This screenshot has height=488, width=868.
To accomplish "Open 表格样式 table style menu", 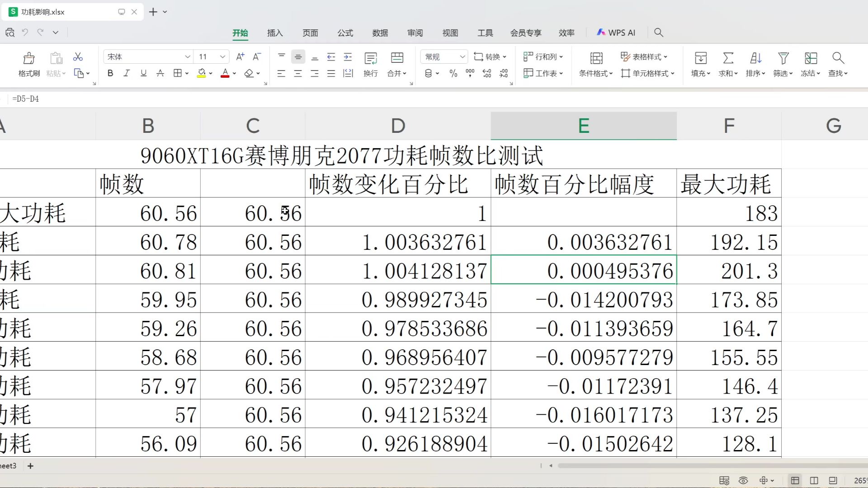I will point(644,56).
